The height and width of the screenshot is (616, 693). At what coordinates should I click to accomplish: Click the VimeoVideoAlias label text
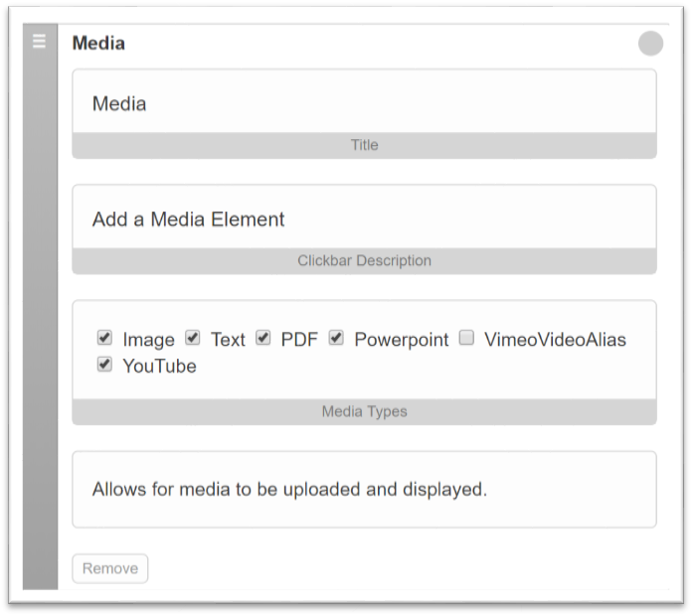pyautogui.click(x=555, y=340)
